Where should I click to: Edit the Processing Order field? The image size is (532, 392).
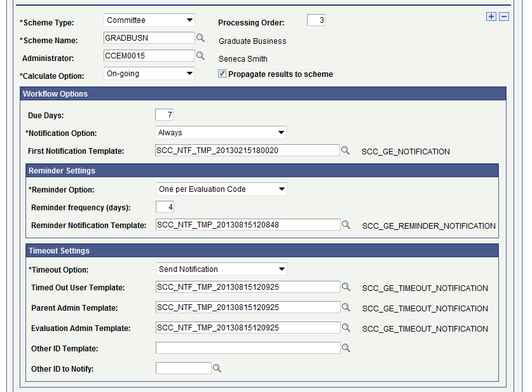[x=316, y=20]
